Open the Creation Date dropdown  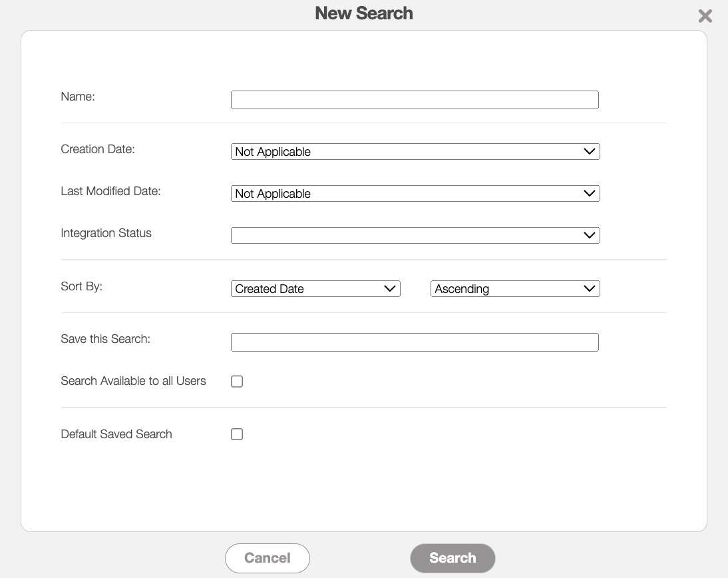pos(415,152)
